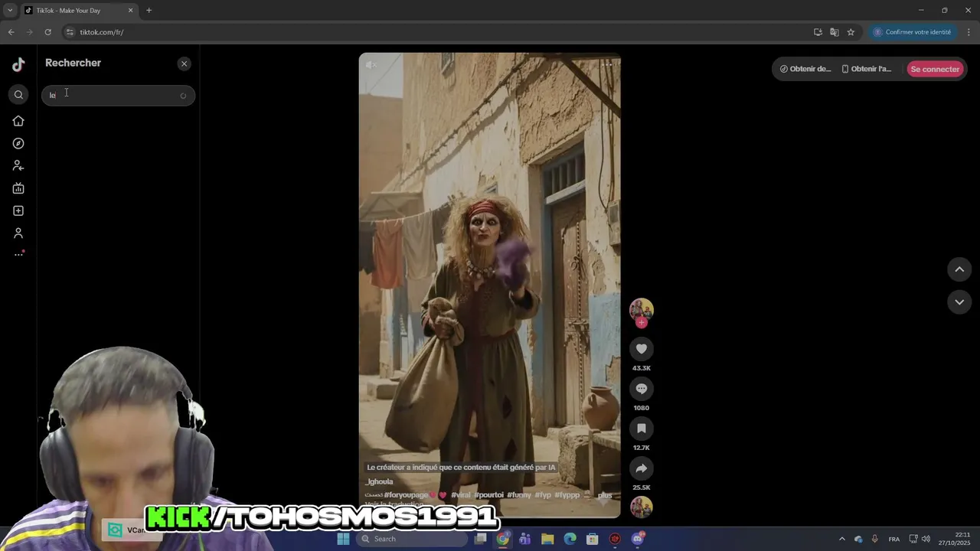This screenshot has width=980, height=551.
Task: Click the TikTok logo in the sidebar
Action: point(18,65)
